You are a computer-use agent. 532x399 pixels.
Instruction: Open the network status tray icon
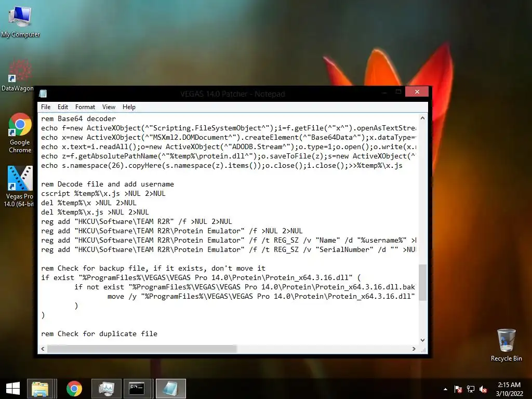[x=471, y=389]
